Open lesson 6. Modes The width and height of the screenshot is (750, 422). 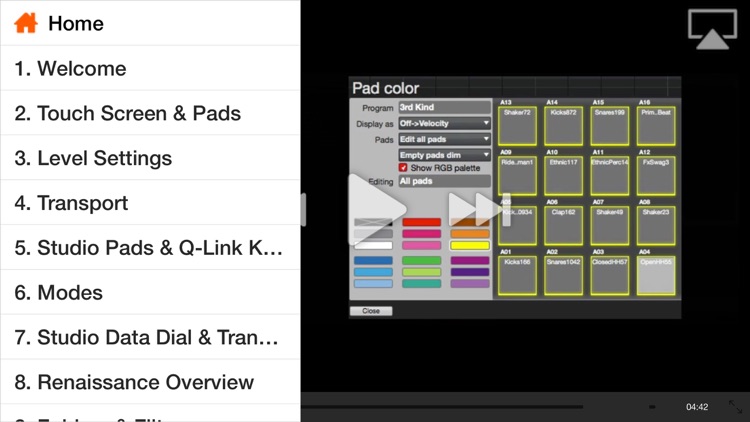[x=150, y=292]
